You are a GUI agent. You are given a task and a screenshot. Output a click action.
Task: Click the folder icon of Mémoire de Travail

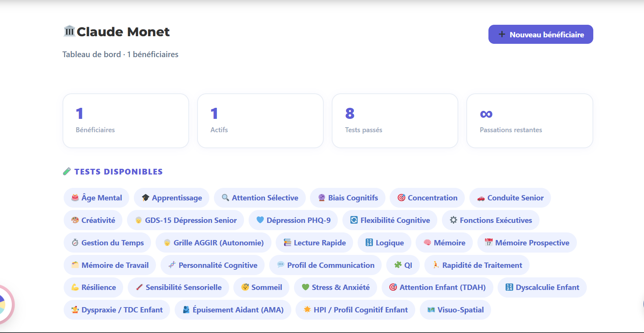click(x=75, y=265)
